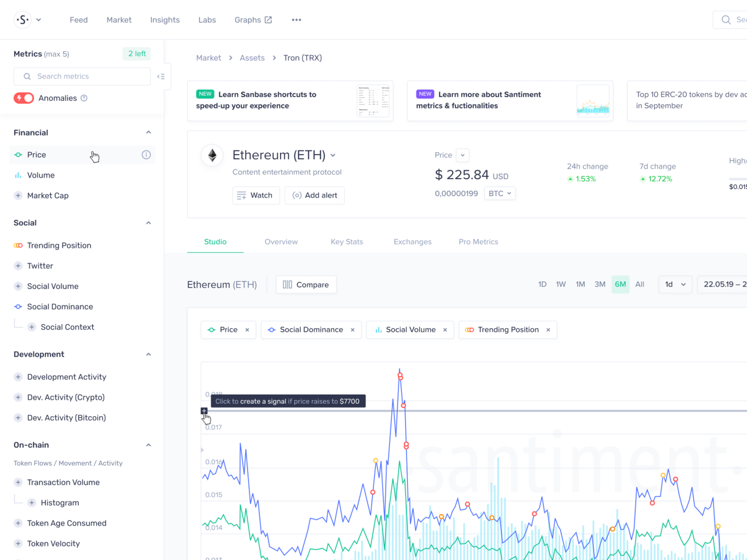Viewport: 747px width, 560px height.
Task: Switch to the Key Stats tab
Action: [347, 242]
